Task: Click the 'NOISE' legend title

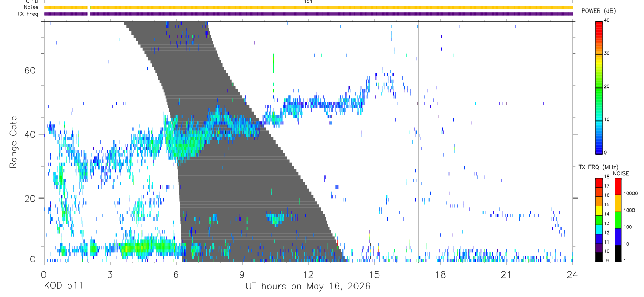Action: [620, 173]
